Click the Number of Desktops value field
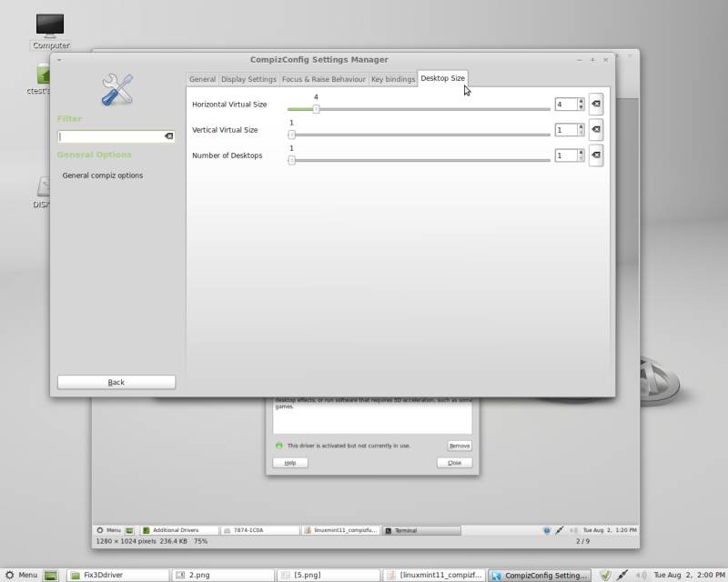This screenshot has height=582, width=728. point(566,156)
